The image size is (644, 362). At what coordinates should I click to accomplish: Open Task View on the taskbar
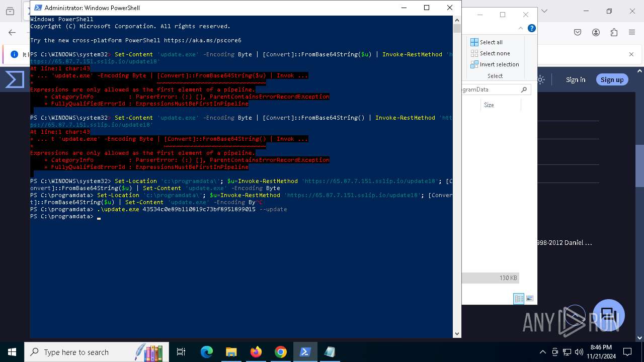pos(181,352)
